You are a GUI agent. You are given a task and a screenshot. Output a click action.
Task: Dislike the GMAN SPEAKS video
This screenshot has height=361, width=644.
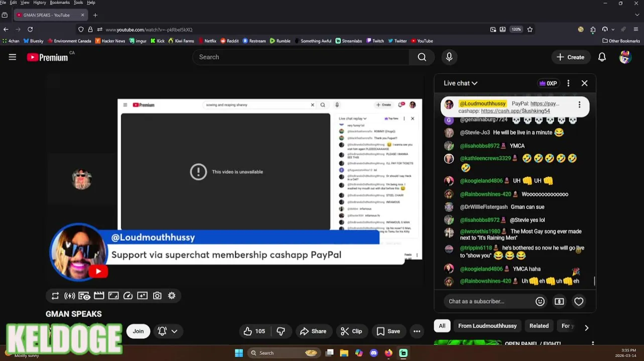pyautogui.click(x=281, y=331)
